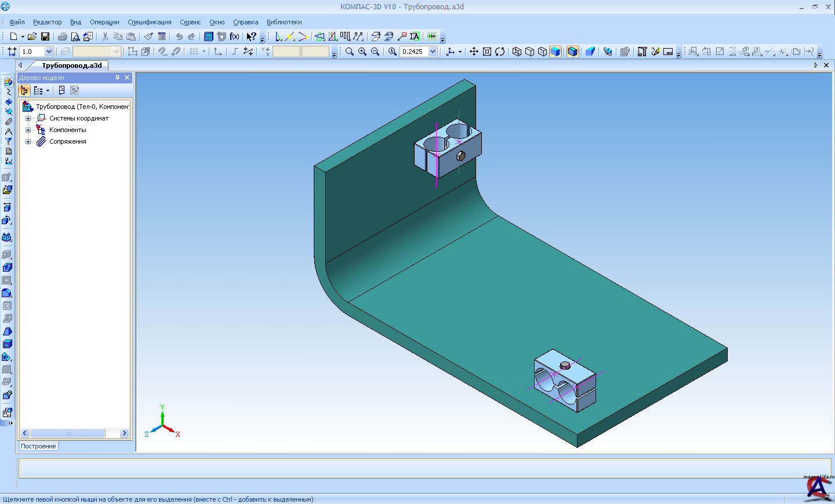
Task: Click the Rotate view icon
Action: click(x=500, y=52)
